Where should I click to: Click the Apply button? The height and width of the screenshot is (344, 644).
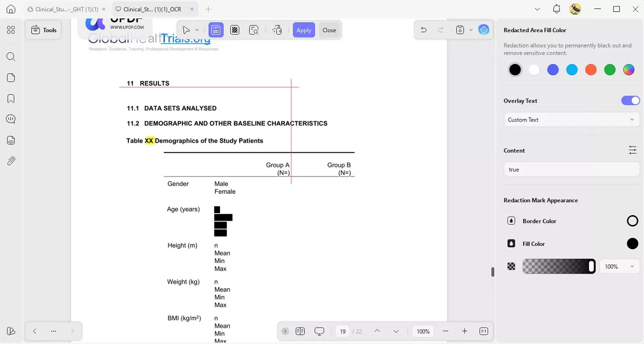pyautogui.click(x=304, y=30)
